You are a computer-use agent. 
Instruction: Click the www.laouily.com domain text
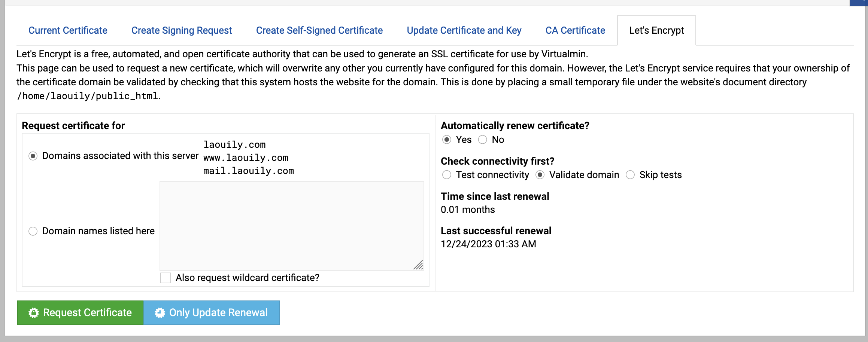click(x=246, y=158)
